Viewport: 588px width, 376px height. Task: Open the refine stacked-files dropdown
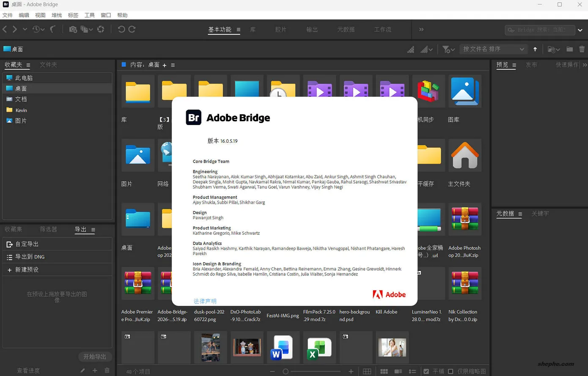(x=87, y=29)
